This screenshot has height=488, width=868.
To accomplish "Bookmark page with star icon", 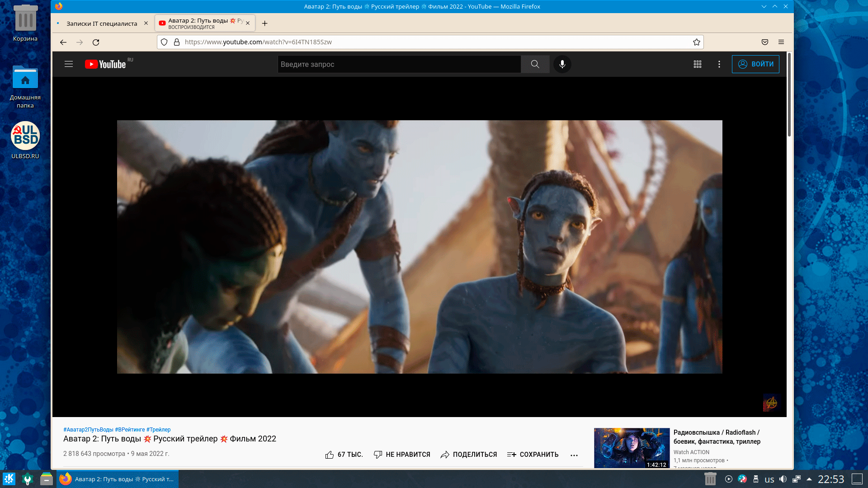I will pos(696,42).
